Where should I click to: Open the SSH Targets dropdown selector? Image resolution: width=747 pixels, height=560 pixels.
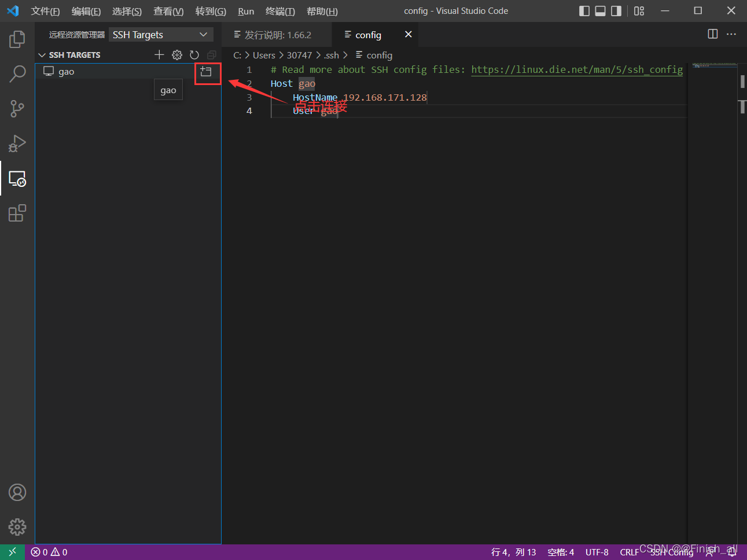coord(161,35)
